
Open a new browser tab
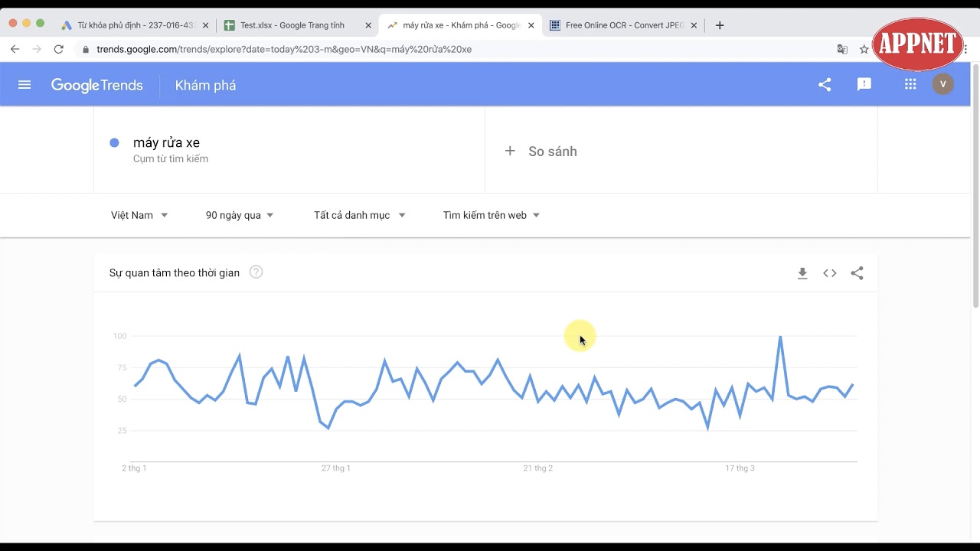(720, 25)
